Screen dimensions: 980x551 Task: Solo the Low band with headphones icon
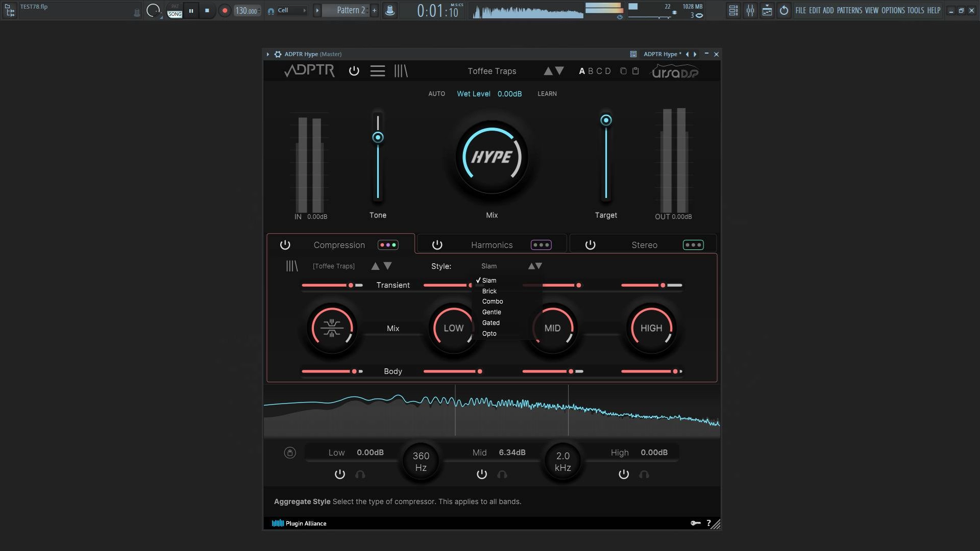[360, 474]
